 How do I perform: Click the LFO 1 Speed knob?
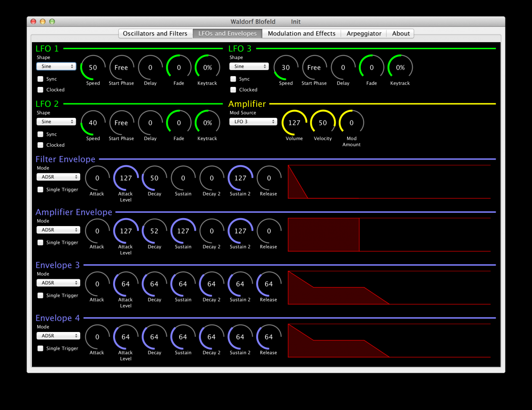[93, 67]
